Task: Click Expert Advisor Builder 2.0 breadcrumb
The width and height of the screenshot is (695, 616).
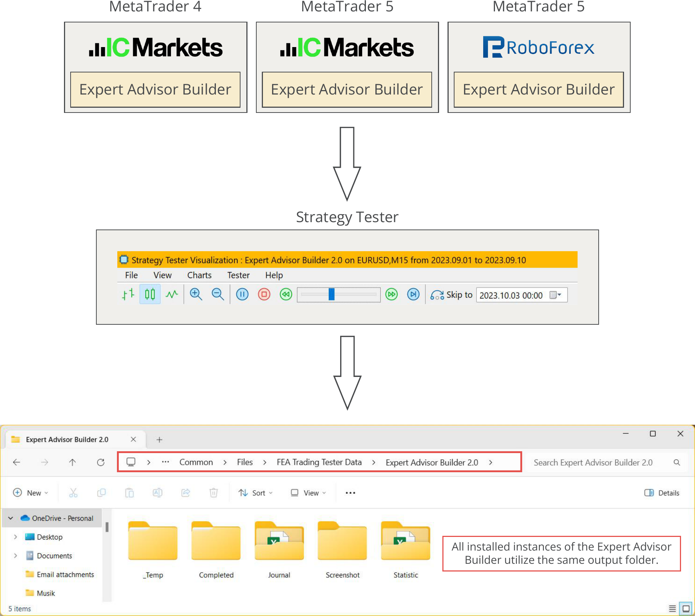Action: pos(432,463)
